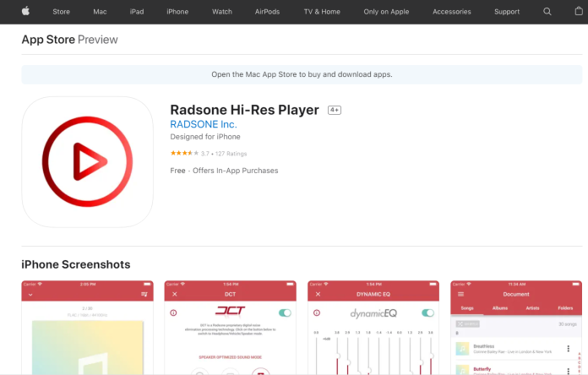Click the playlist queue icon in first screenshot
Image resolution: width=588 pixels, height=375 pixels.
click(144, 295)
